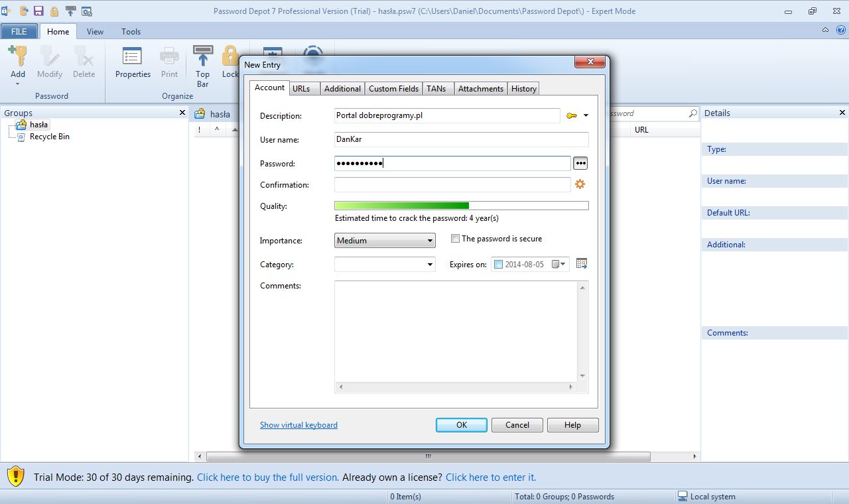Click the Modify password icon
Viewport: 849px width, 504px height.
pos(50,56)
